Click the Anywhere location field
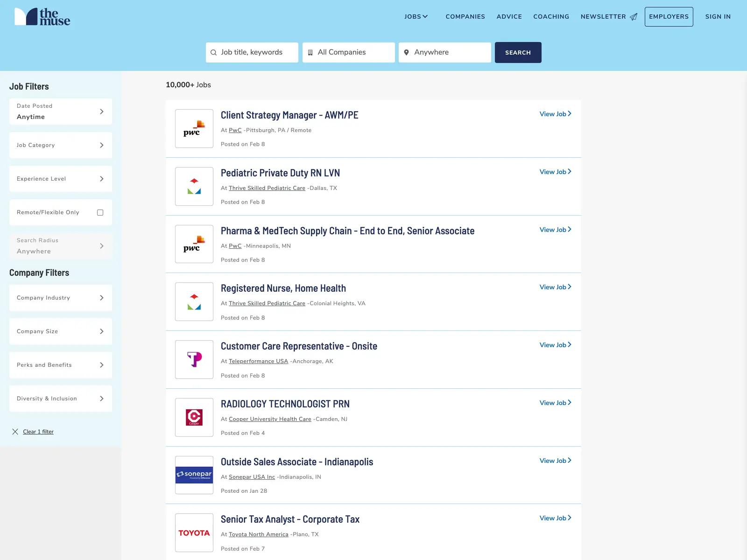The width and height of the screenshot is (747, 560). (x=444, y=52)
